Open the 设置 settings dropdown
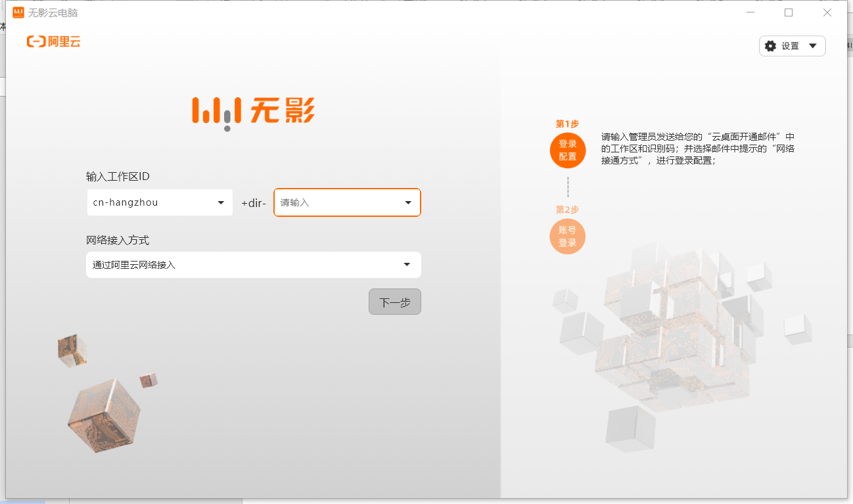Screen dimensions: 853x504 point(792,46)
